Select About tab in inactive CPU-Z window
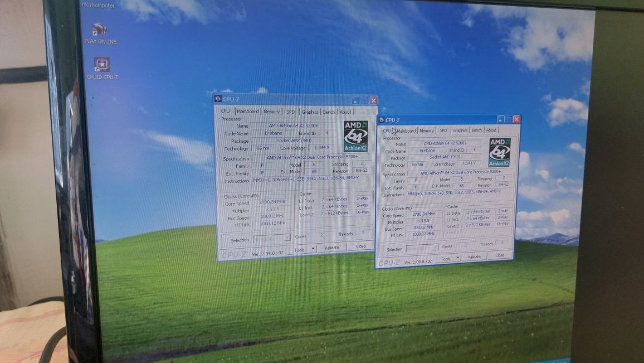The image size is (644, 363). (x=345, y=112)
